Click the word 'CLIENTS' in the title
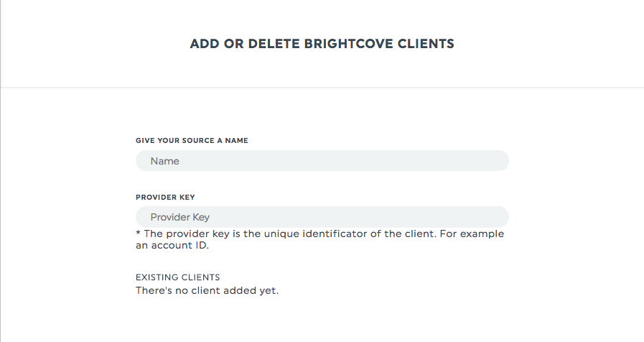The height and width of the screenshot is (342, 644). 426,44
